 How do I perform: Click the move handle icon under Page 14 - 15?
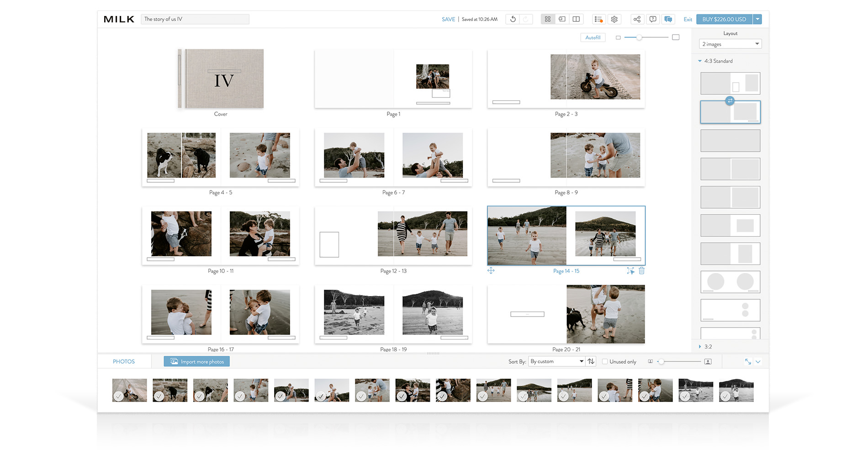point(491,270)
